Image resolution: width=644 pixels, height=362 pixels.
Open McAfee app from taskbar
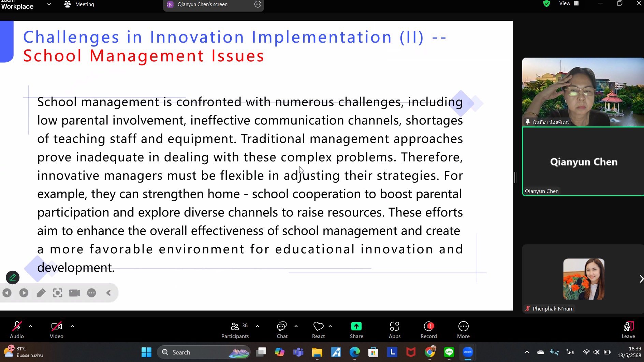pos(411,352)
